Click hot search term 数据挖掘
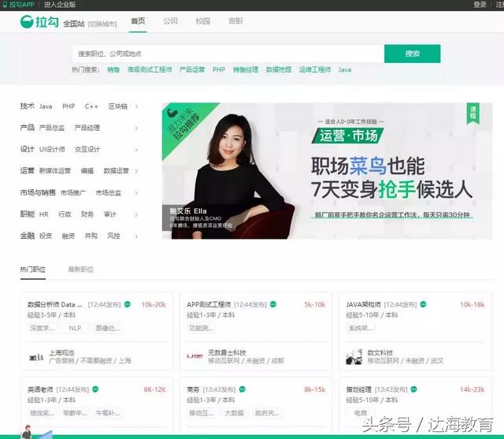Image resolution: width=504 pixels, height=439 pixels. coord(279,69)
